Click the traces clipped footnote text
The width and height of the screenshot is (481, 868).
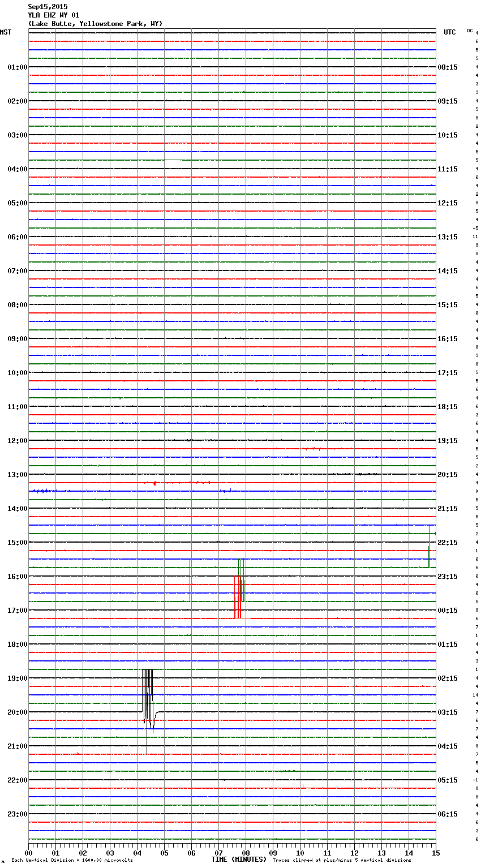click(342, 861)
